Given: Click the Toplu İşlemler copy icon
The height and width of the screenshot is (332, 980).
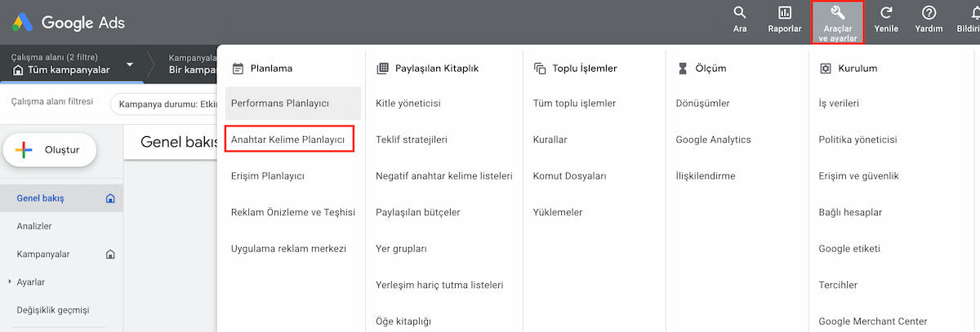Looking at the screenshot, I should [539, 69].
